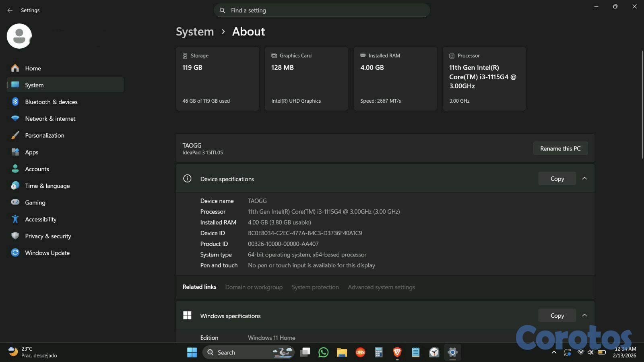Click the search magnifier icon in Settings

coord(222,10)
